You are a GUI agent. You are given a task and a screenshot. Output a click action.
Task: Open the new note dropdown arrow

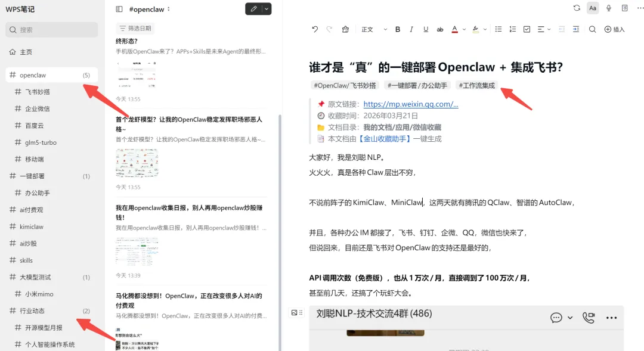click(x=267, y=8)
